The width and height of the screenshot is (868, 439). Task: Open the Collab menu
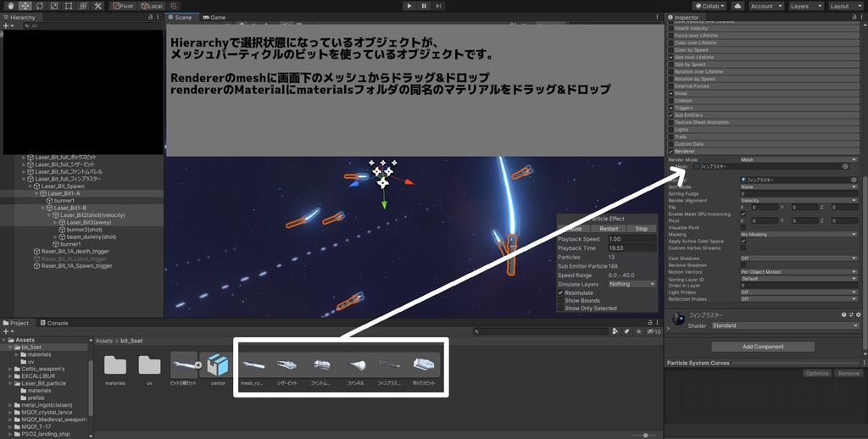pos(710,6)
